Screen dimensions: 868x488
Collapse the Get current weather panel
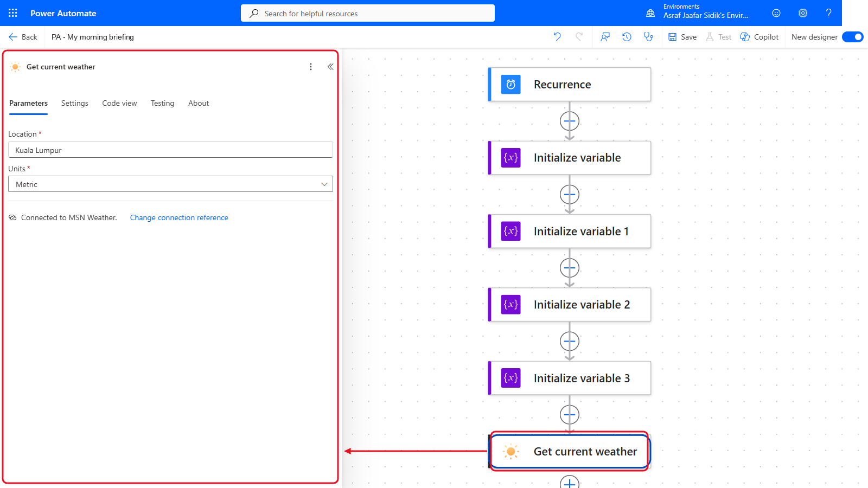point(330,67)
